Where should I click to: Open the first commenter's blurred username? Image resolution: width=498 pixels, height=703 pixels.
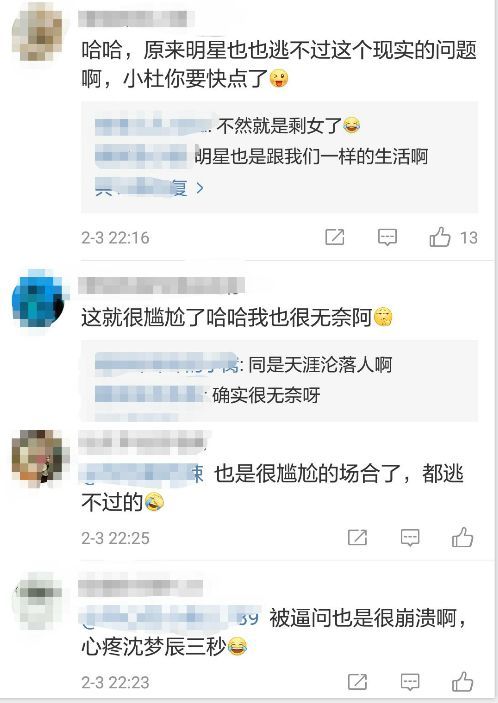click(136, 19)
